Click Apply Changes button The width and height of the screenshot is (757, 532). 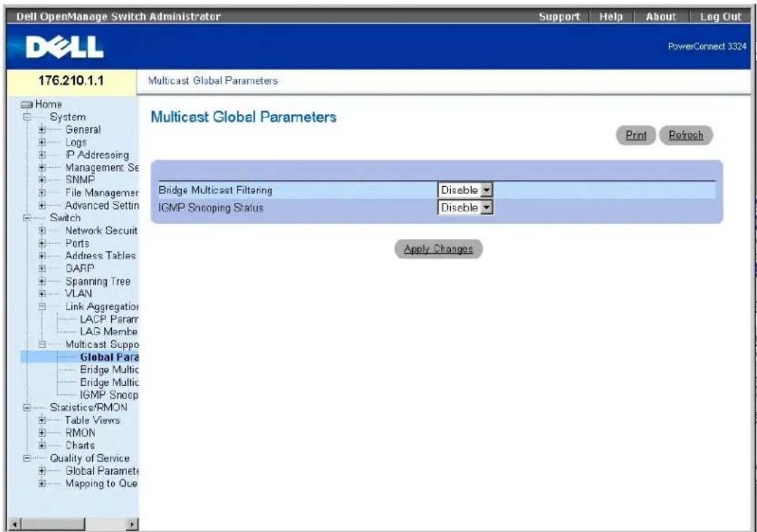[x=439, y=249]
